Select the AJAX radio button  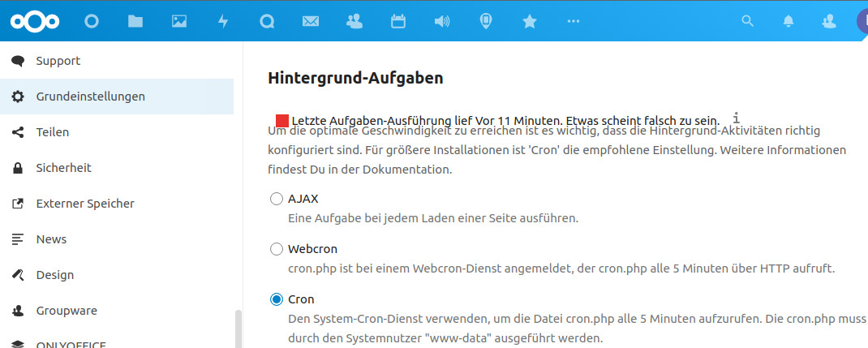(x=277, y=199)
